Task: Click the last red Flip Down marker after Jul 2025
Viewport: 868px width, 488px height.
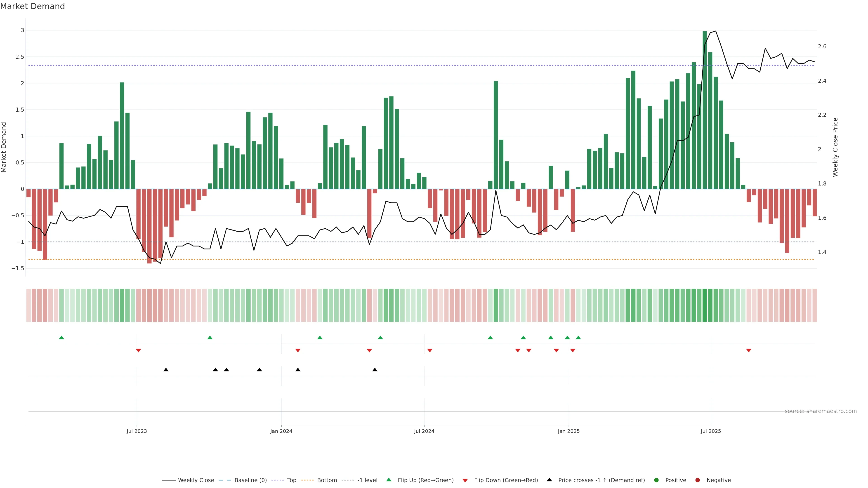Action: [x=749, y=351]
